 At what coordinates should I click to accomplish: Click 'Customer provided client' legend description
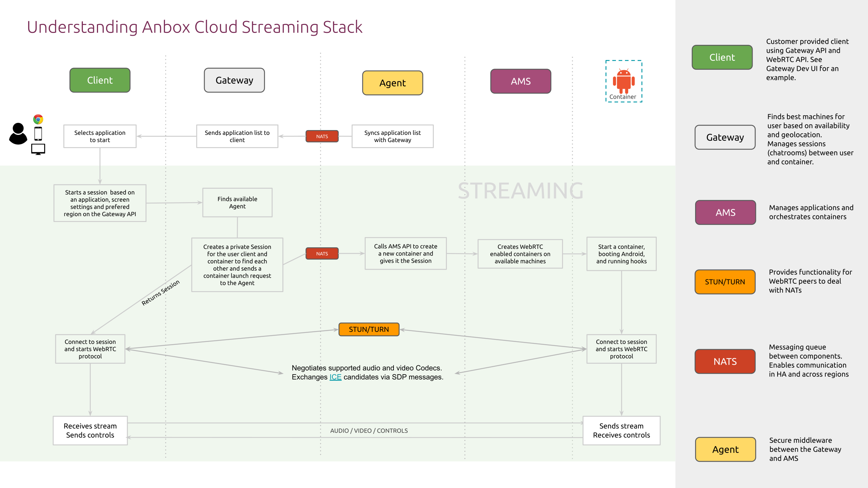point(807,59)
